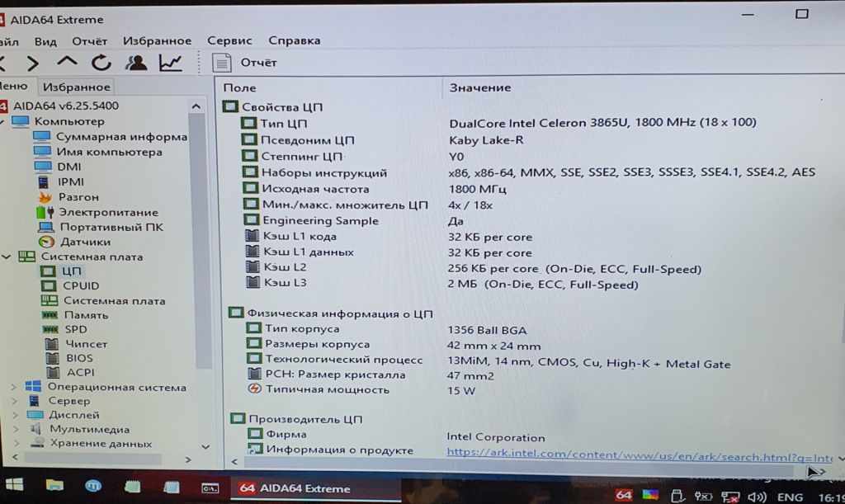
Task: Collapse the Системная плата tree node
Action: tap(7, 257)
